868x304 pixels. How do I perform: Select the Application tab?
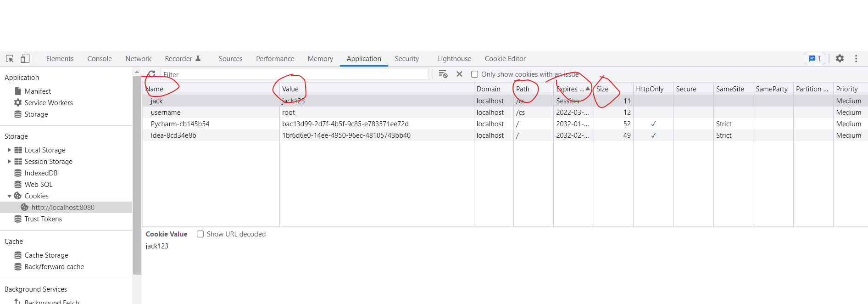(x=364, y=58)
